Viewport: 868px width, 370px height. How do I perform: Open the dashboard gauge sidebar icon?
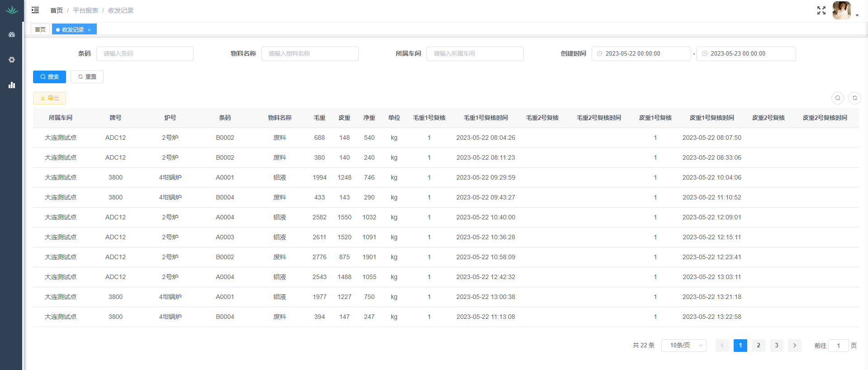coord(12,34)
